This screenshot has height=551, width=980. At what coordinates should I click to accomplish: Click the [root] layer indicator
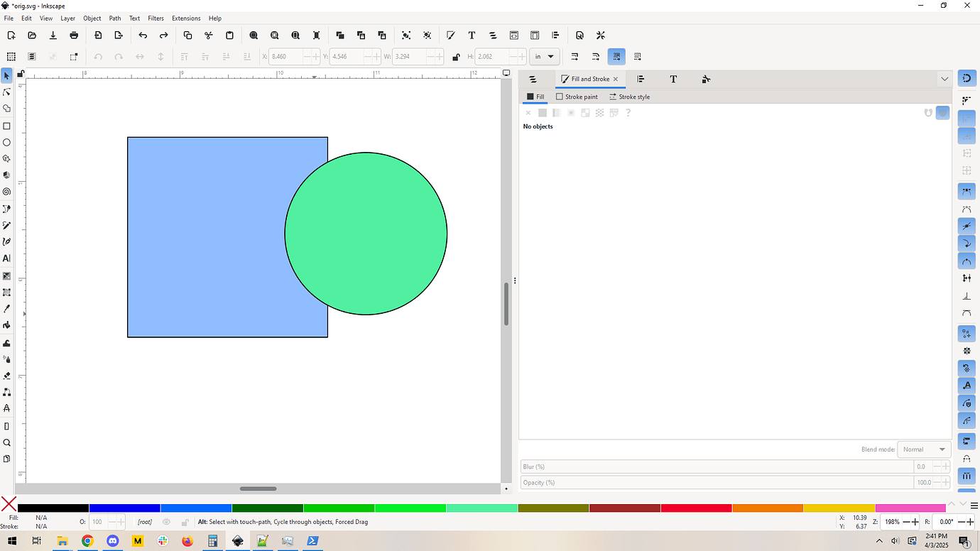pyautogui.click(x=145, y=522)
